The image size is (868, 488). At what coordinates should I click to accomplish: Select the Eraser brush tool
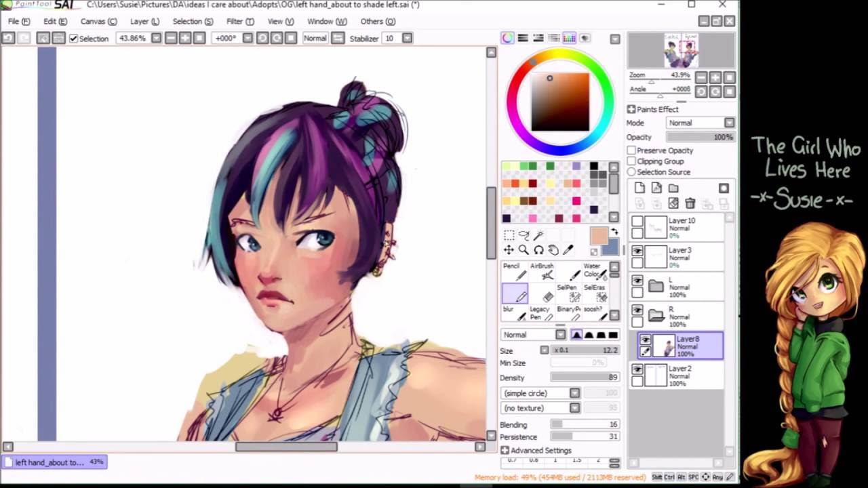point(548,296)
